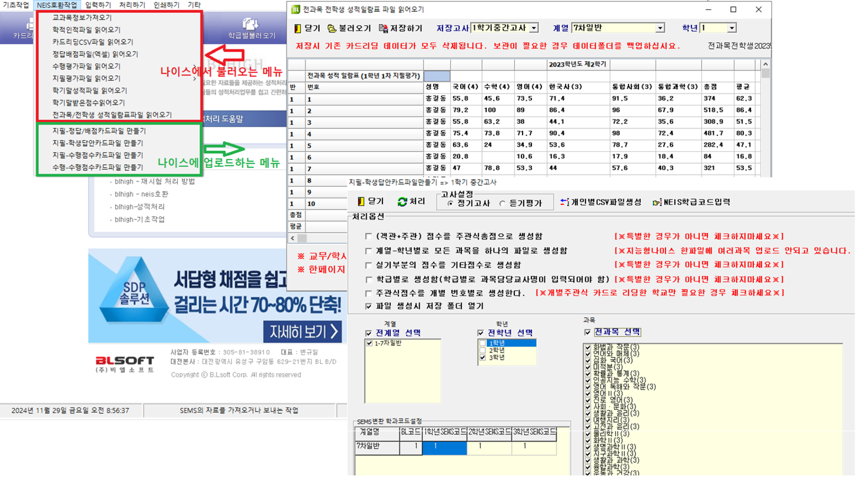Open the 학년 dropdown list

click(x=732, y=28)
